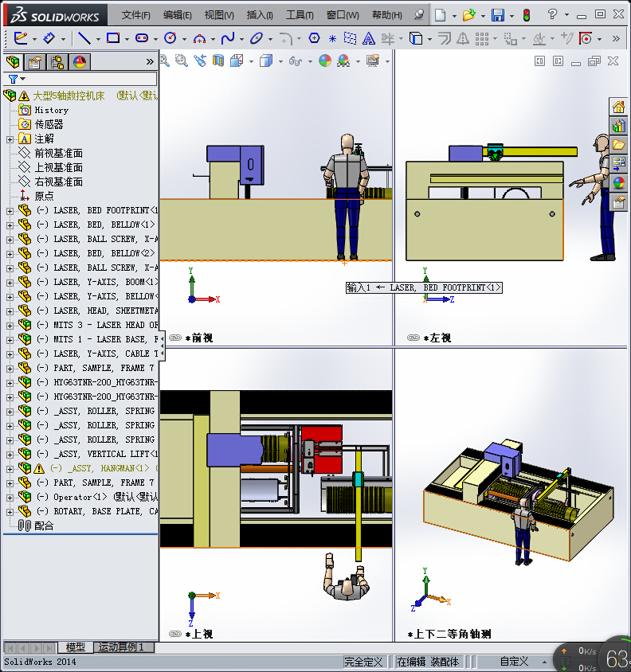Select 传感器 item in tree
The height and width of the screenshot is (672, 631).
(49, 124)
